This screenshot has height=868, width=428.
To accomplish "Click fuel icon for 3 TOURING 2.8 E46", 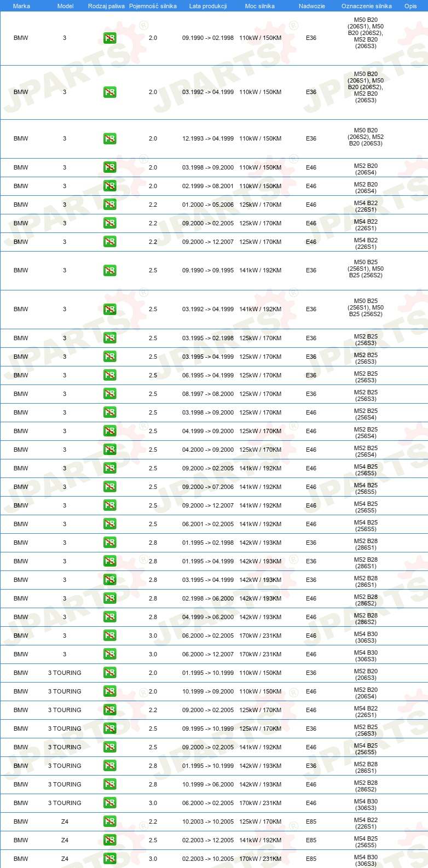I will click(109, 784).
